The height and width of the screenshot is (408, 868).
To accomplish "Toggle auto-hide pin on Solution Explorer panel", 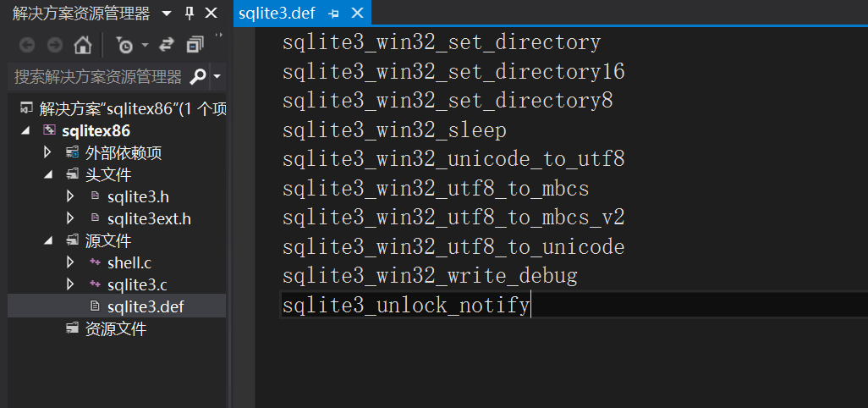I will (189, 14).
